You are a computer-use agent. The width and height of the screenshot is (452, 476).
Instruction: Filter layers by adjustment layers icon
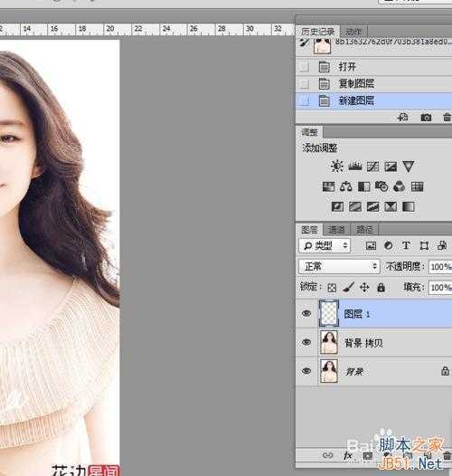389,245
